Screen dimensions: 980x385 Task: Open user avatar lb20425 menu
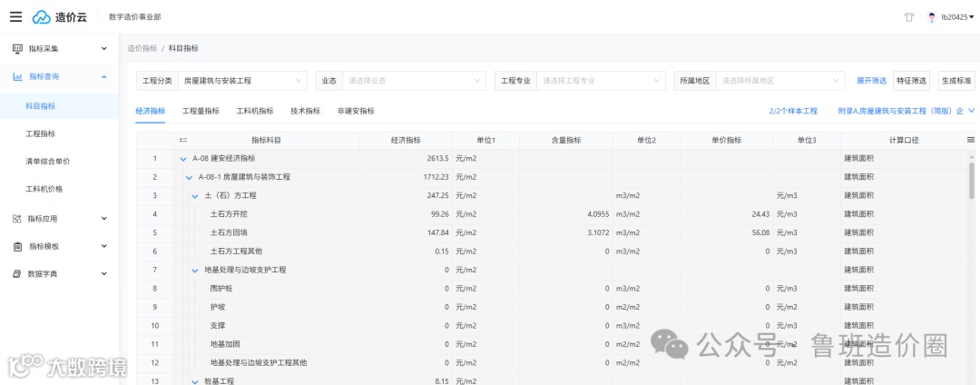[x=950, y=17]
